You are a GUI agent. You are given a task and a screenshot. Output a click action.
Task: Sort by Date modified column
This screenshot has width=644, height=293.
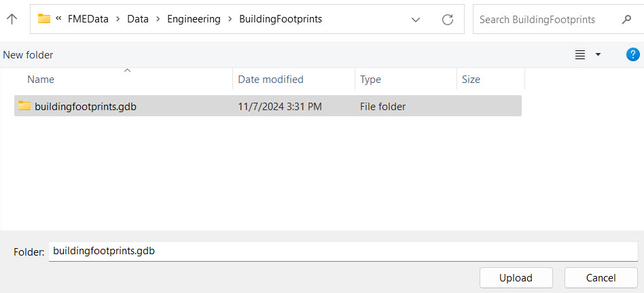pyautogui.click(x=270, y=80)
